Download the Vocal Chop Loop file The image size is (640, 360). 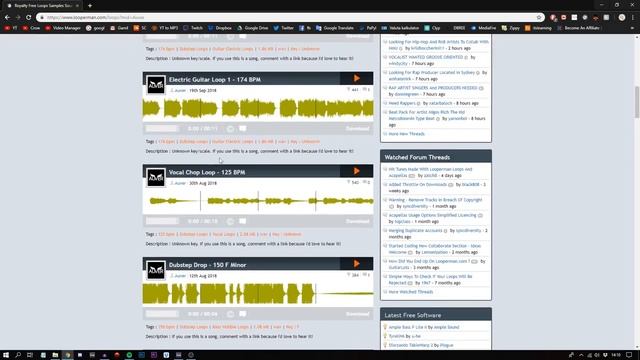358,221
